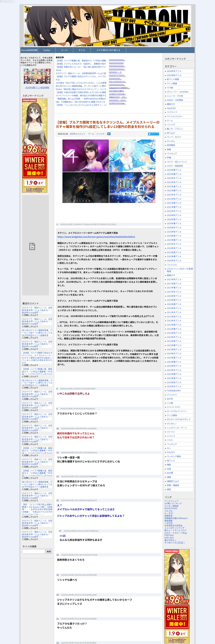Open the RSS navigation tab
The width and height of the screenshot is (215, 644).
[82, 50]
